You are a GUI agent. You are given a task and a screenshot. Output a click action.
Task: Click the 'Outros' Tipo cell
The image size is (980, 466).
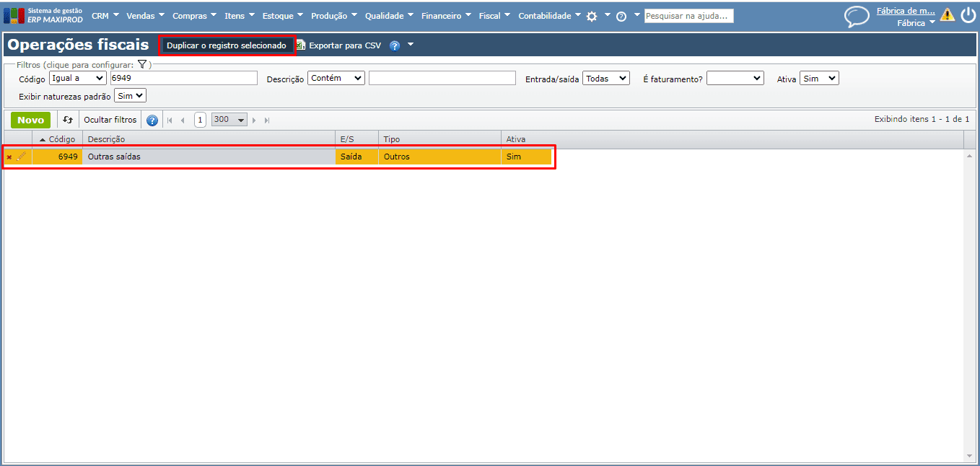pos(439,157)
